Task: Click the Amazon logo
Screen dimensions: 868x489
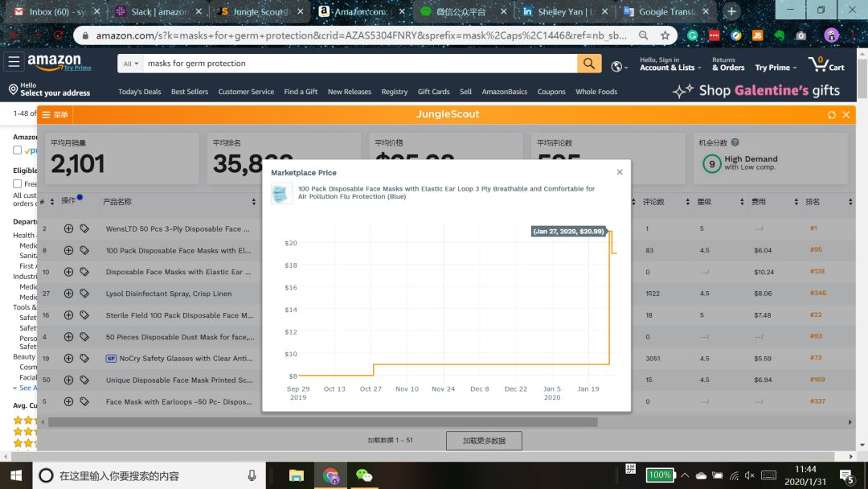Action: (59, 62)
